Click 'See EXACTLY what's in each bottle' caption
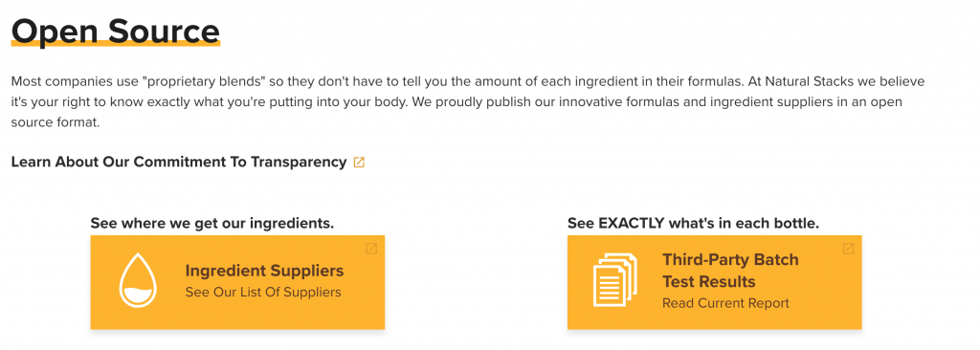Screen dimensions: 980x350 (x=693, y=223)
